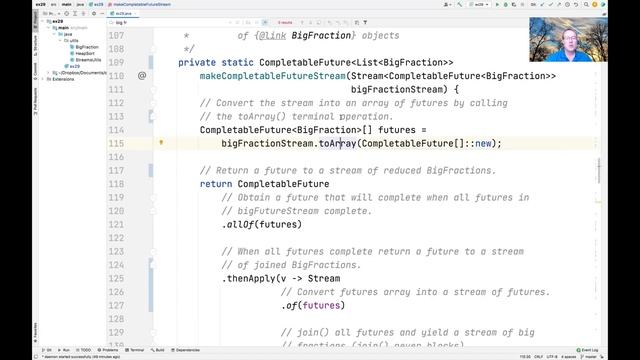Screen dimensions: 640x360
Task: Click the Show History clock icon
Action: click(567, 4)
